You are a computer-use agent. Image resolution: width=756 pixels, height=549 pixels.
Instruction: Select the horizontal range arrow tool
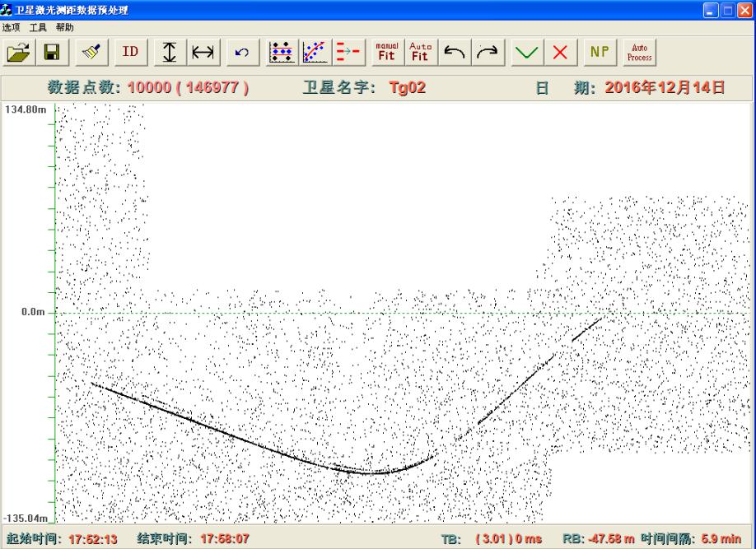coord(203,53)
